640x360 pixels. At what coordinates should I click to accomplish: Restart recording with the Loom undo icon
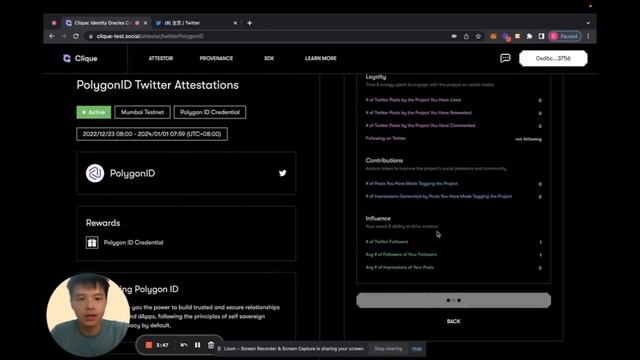coord(184,345)
